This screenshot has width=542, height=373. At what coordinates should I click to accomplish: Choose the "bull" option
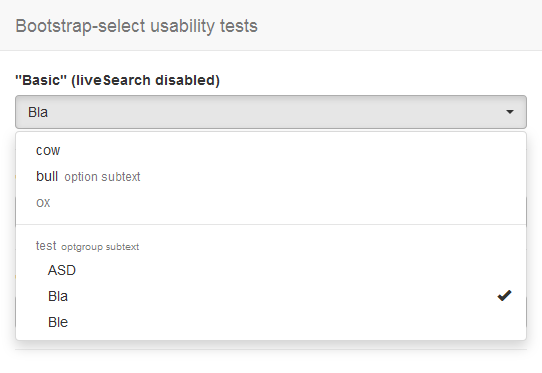click(271, 176)
